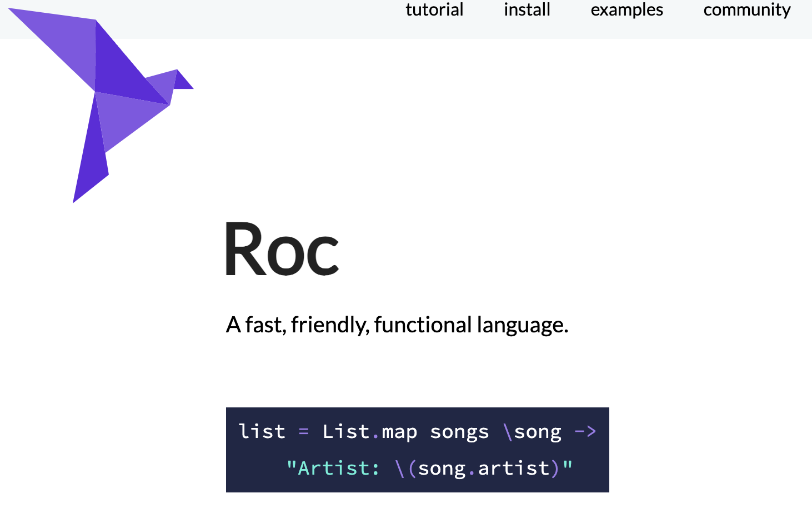Visit the community page
Image resolution: width=812 pixels, height=528 pixels.
coord(747,10)
